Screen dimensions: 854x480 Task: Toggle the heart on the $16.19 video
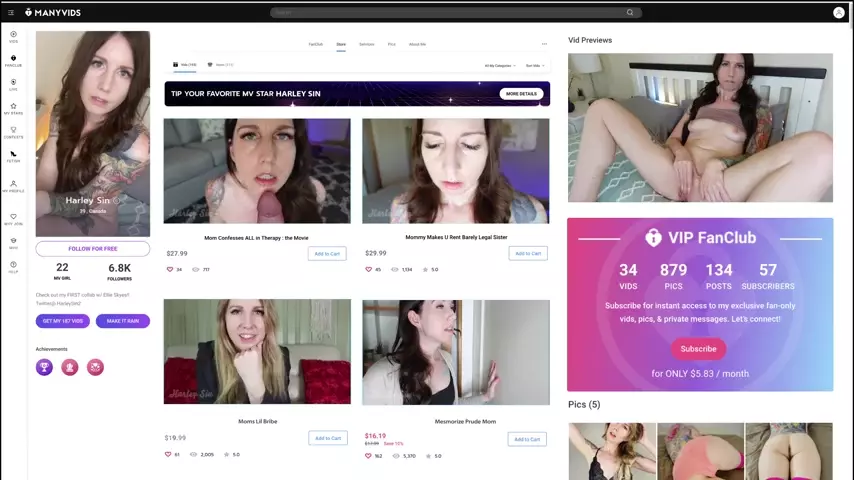click(x=369, y=456)
